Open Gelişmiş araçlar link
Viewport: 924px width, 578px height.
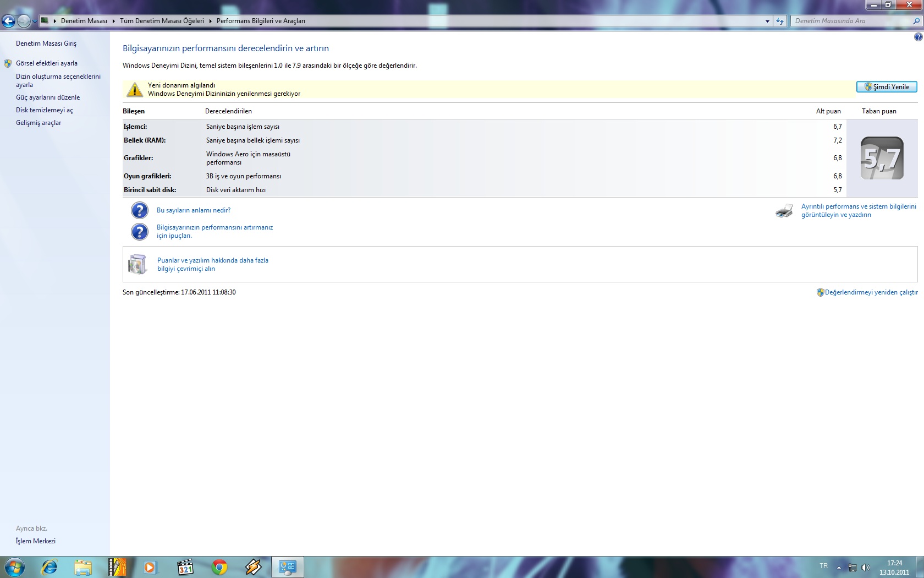38,123
